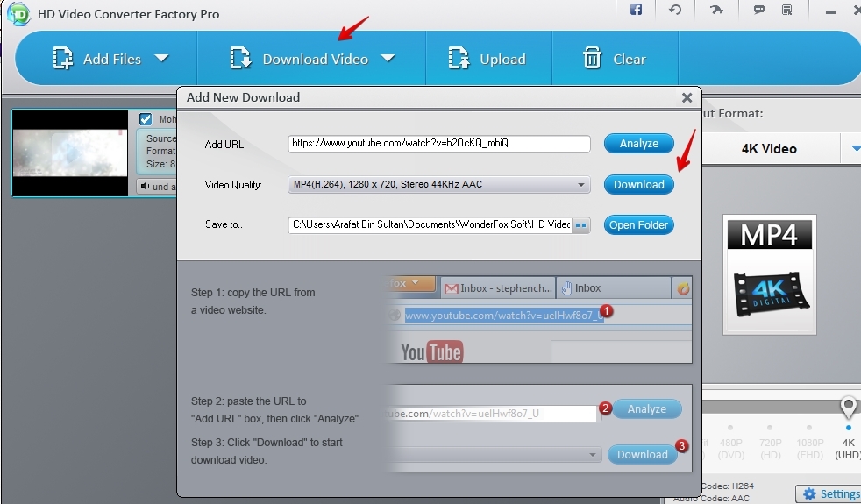This screenshot has width=861, height=504.
Task: Select 1080P (FHD) on the resolution slider
Action: 810,449
